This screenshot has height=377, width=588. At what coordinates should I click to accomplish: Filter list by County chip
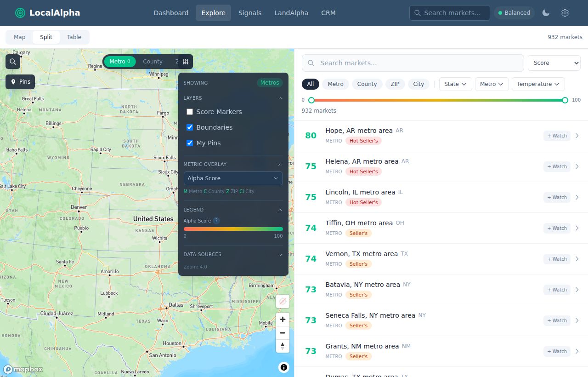367,84
